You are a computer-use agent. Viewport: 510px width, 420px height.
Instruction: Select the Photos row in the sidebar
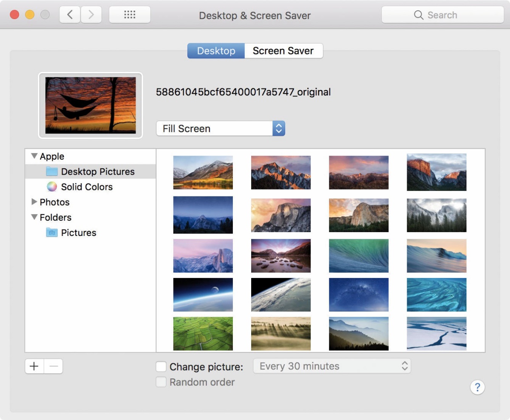[x=91, y=202]
